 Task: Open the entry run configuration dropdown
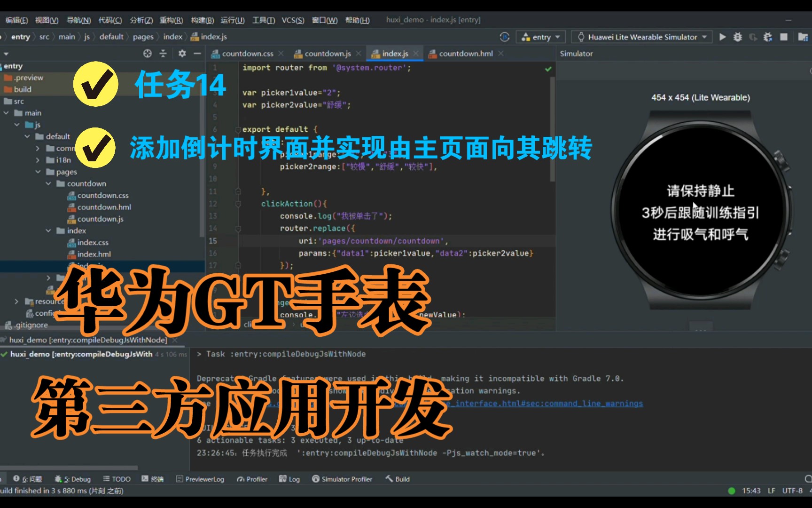540,37
